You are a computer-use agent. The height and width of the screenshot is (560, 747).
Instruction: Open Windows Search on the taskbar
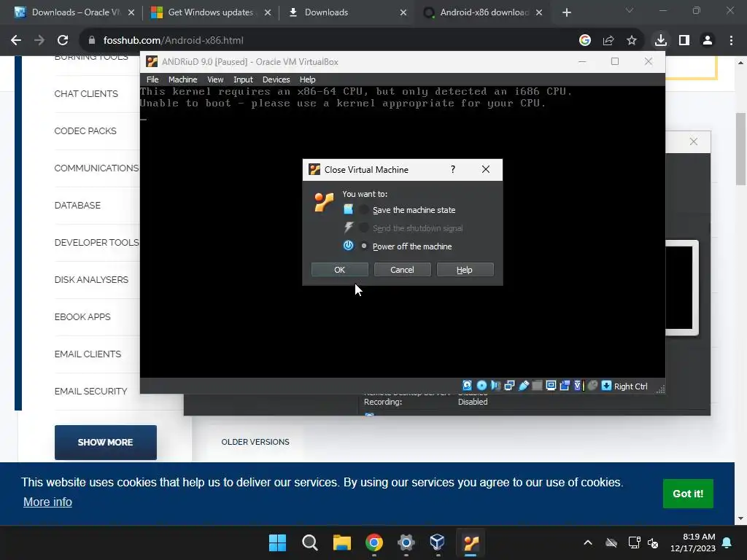pyautogui.click(x=309, y=542)
